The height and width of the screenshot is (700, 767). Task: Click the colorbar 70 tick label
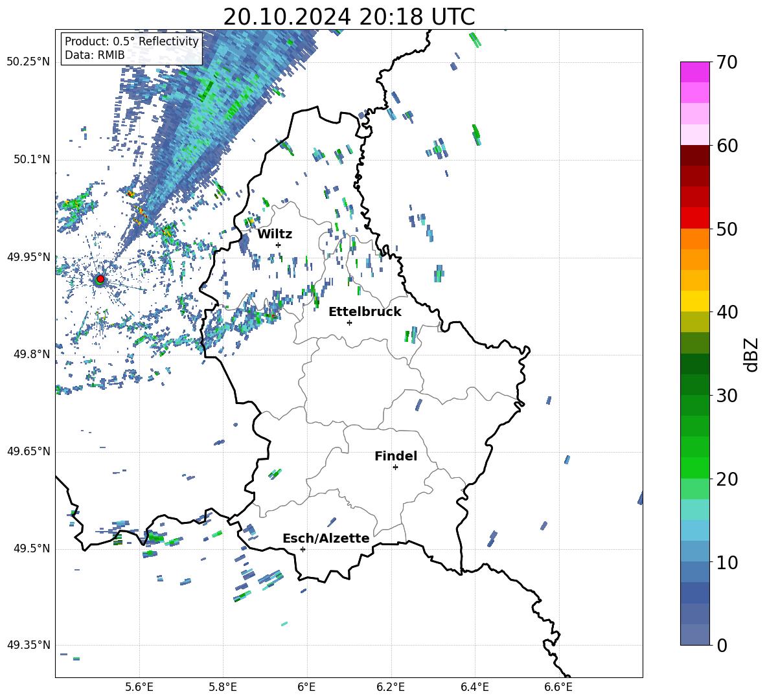point(726,63)
